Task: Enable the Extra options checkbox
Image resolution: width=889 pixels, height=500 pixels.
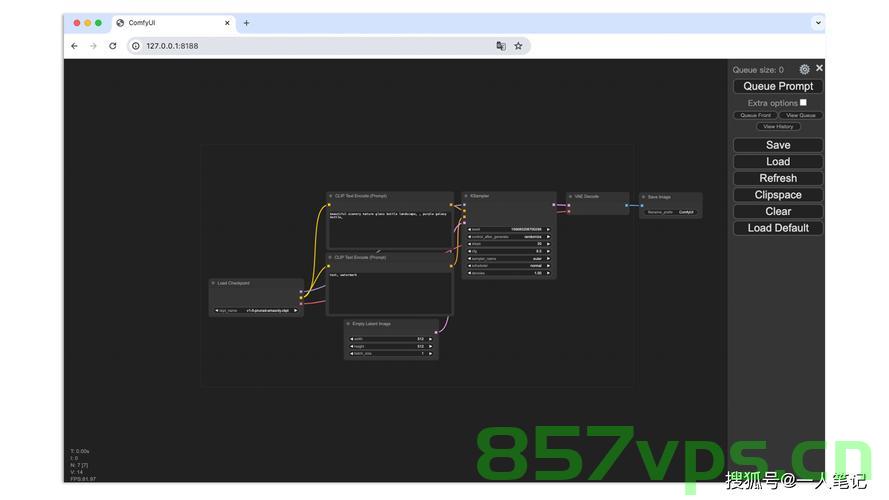Action: tap(803, 103)
